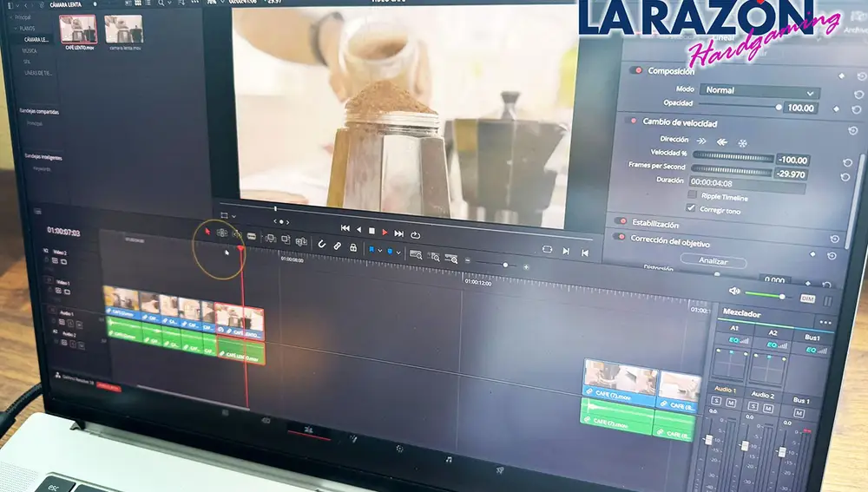Screen dimensions: 868x492
Task: Open the marker color dropdown arrow
Action: pos(398,253)
